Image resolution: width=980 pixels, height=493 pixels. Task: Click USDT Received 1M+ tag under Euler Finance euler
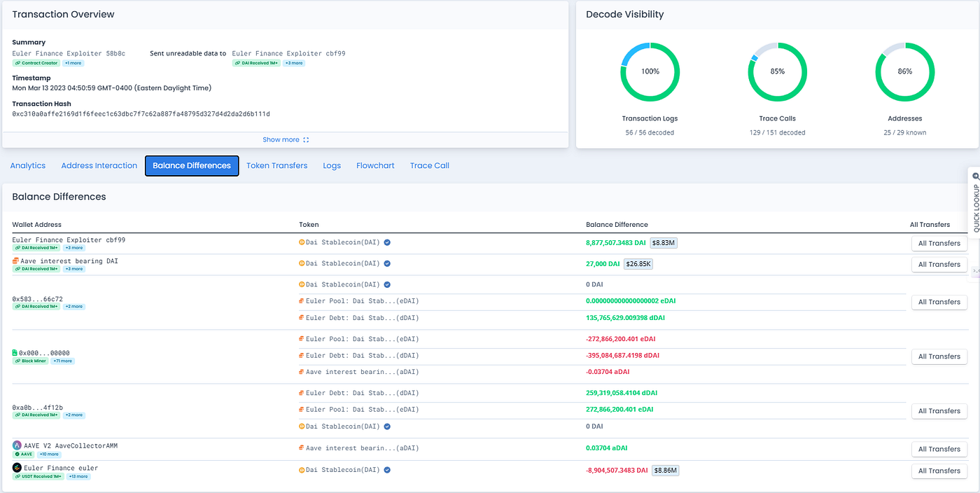click(x=38, y=476)
